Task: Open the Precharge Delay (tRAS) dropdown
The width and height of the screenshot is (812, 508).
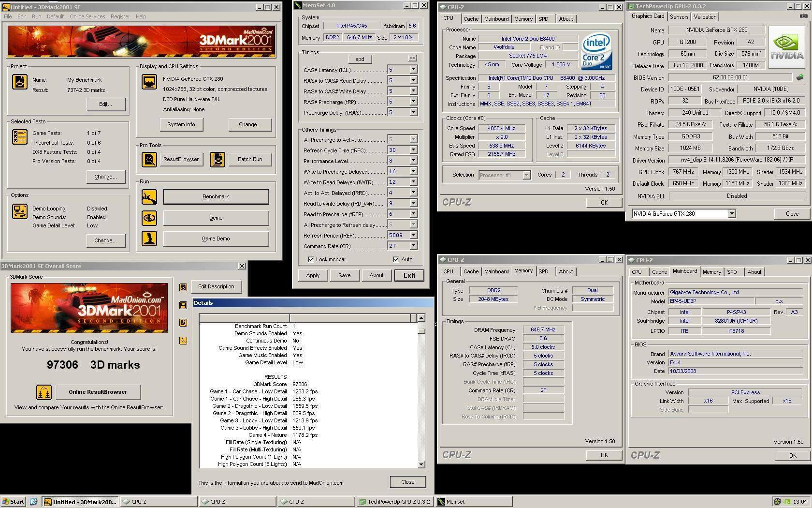Action: pos(413,112)
